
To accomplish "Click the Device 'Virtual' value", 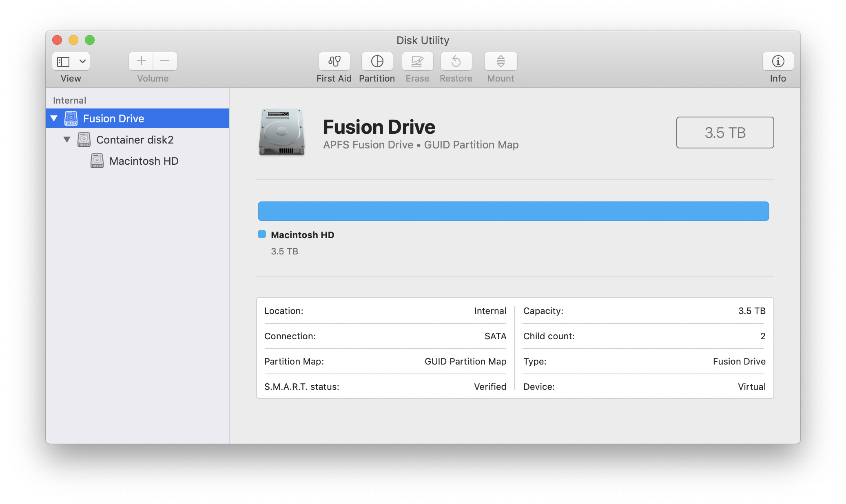I will point(751,387).
